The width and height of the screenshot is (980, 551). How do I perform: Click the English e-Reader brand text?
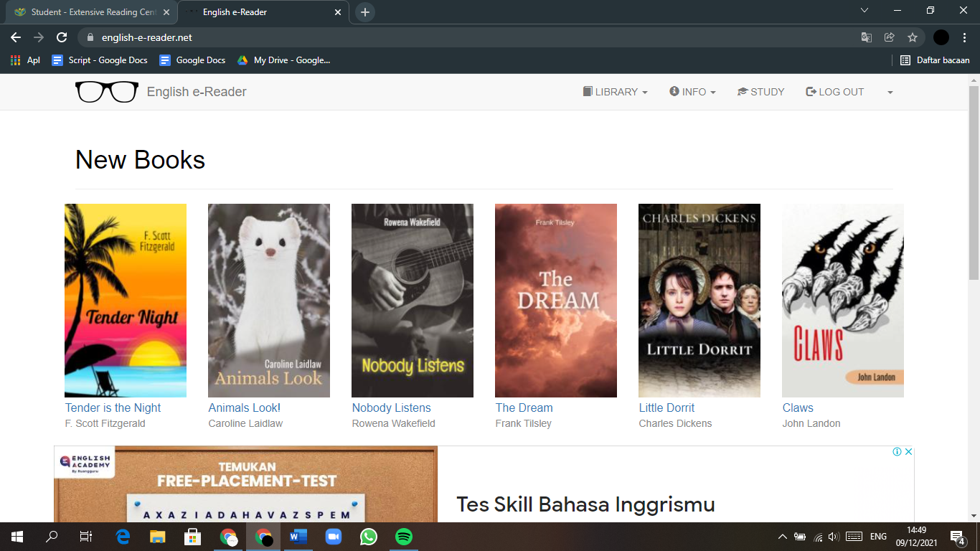point(197,92)
